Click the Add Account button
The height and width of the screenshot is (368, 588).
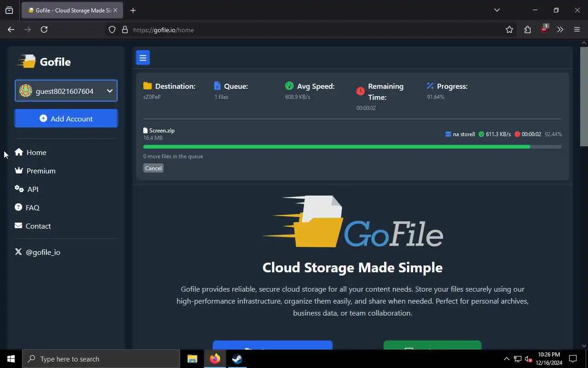click(66, 118)
